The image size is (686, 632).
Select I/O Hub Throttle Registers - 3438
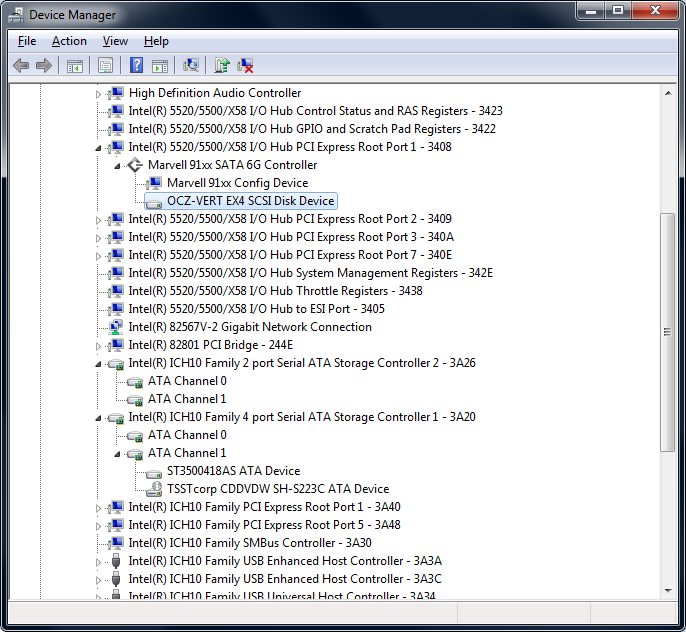coord(276,291)
